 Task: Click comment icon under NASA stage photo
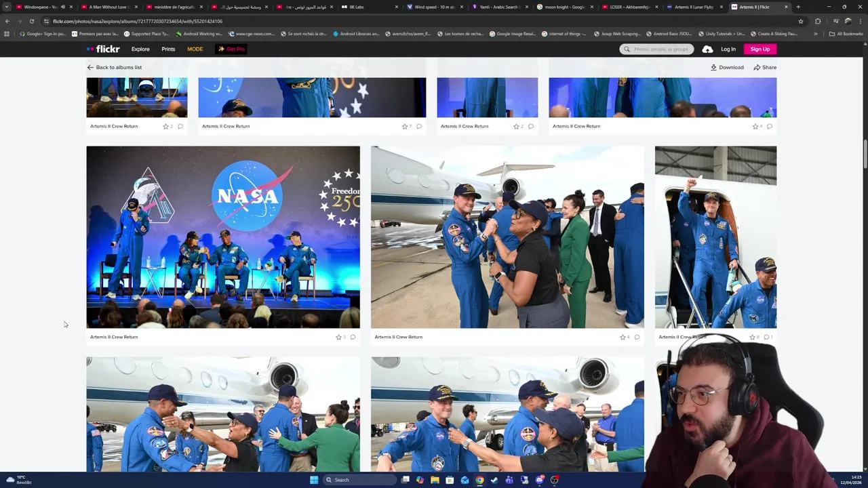[353, 337]
